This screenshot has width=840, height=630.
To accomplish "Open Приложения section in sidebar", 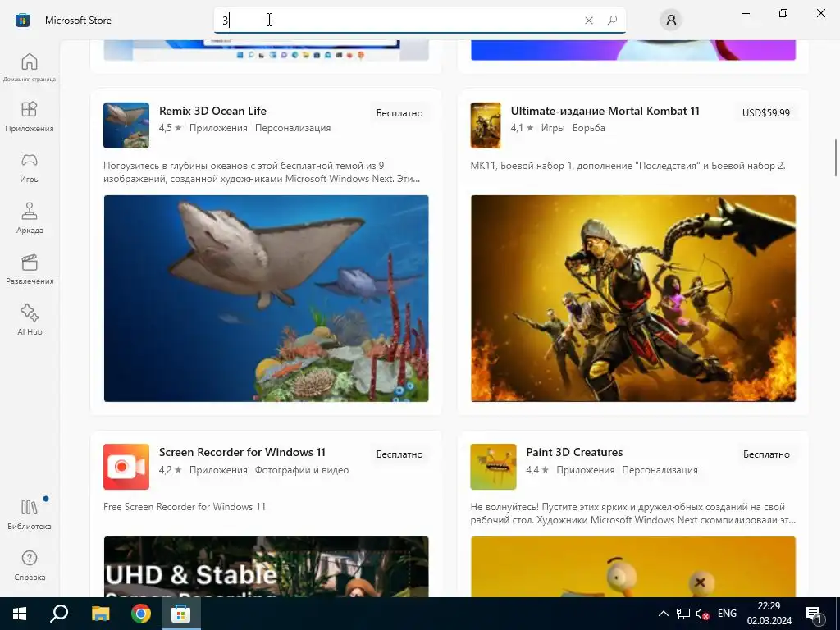I will click(x=30, y=116).
